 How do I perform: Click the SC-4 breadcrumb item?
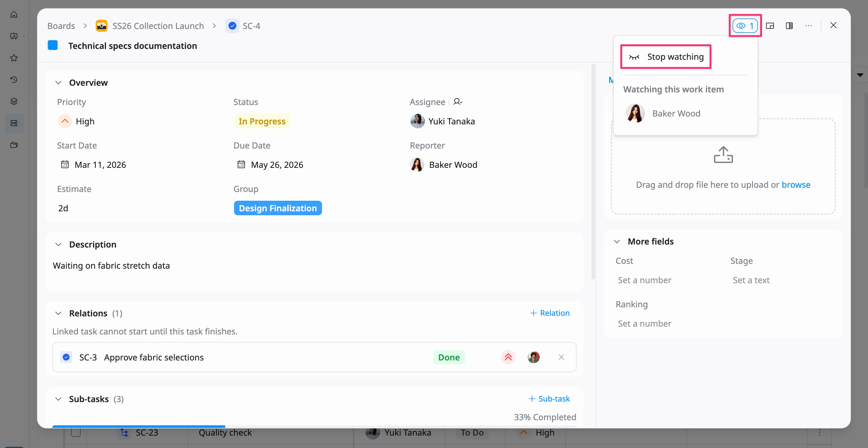[x=251, y=26]
